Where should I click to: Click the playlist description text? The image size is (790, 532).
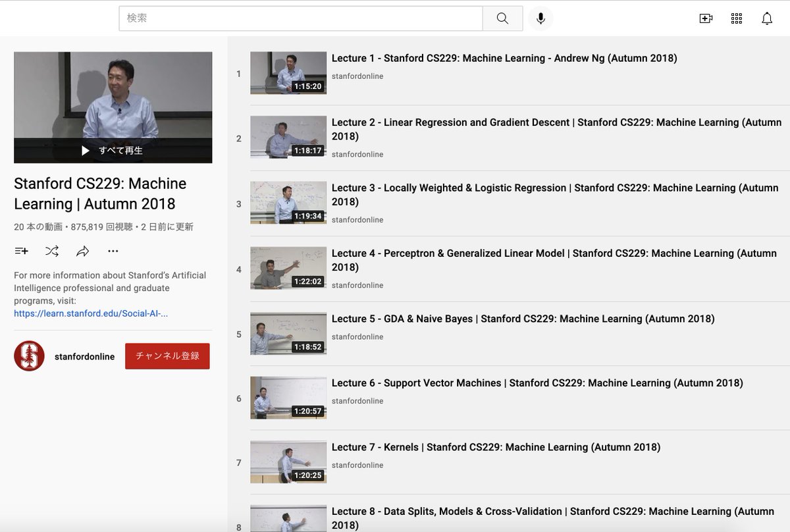(x=110, y=288)
